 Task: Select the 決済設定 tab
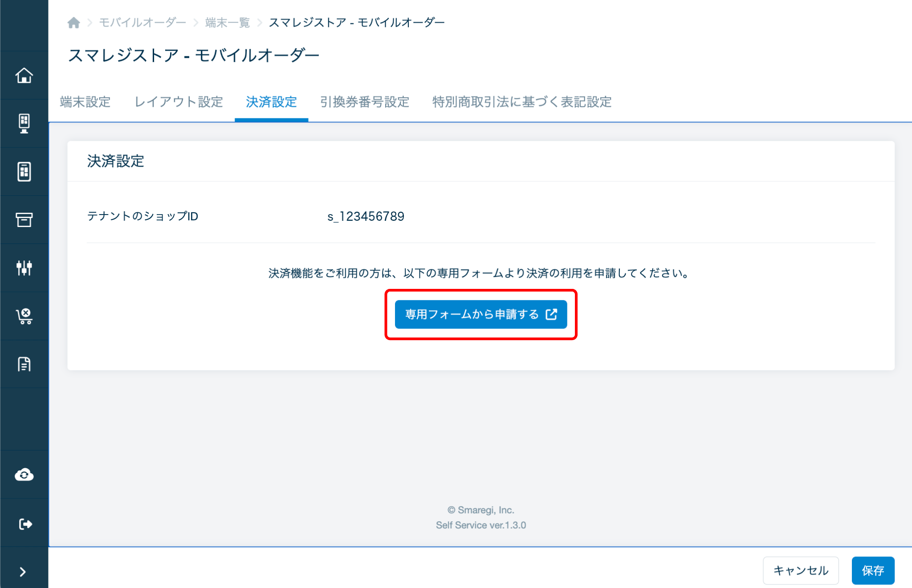[x=271, y=102]
